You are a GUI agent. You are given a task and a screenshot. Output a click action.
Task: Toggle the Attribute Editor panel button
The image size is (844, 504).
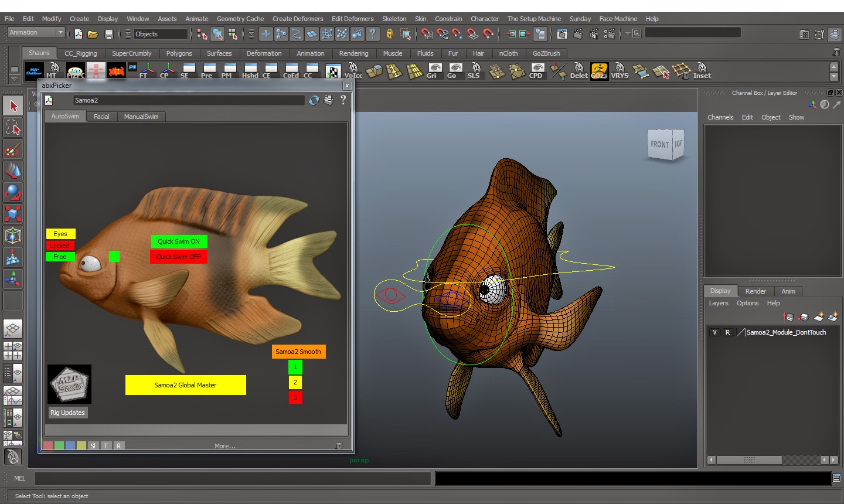[x=804, y=35]
